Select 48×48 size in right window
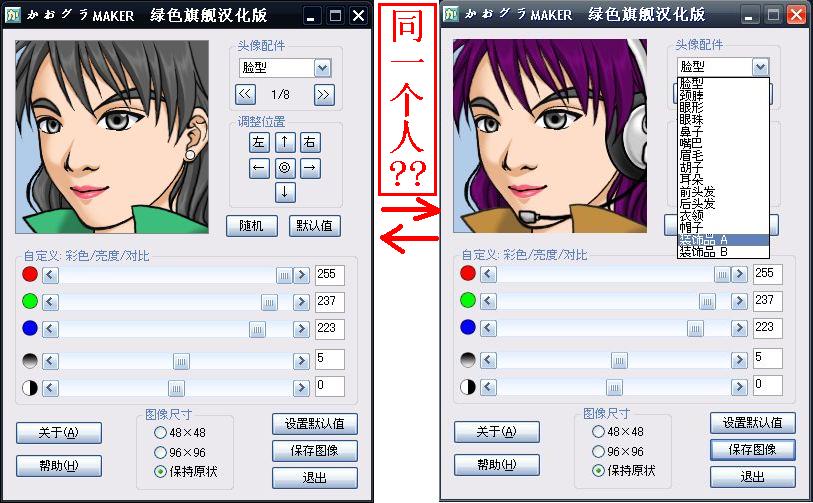 [x=618, y=431]
